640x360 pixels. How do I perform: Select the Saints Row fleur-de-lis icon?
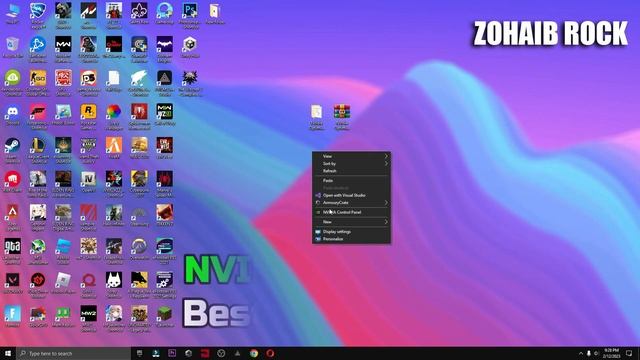[139, 11]
